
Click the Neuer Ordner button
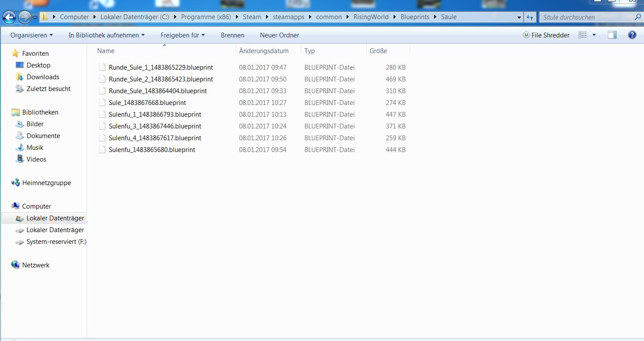280,35
